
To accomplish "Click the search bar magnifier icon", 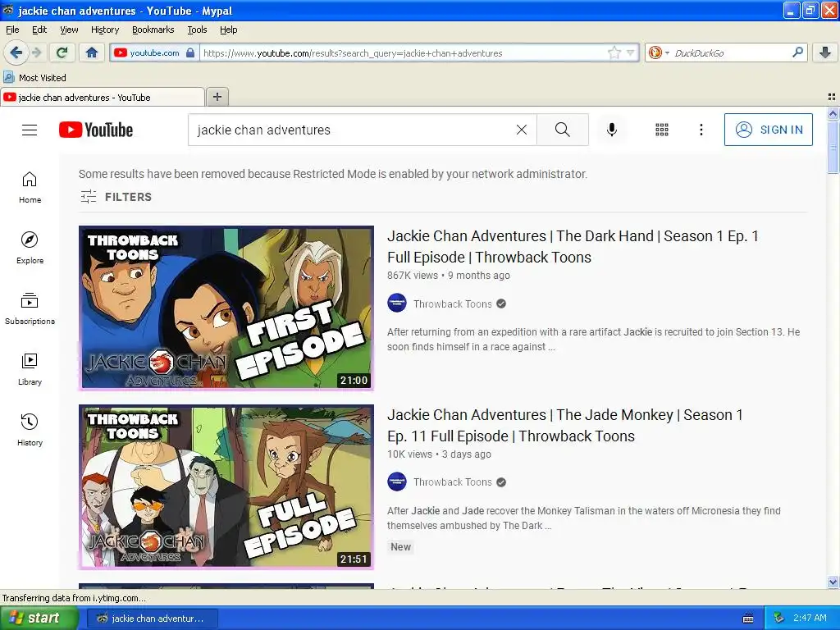I will point(797,52).
